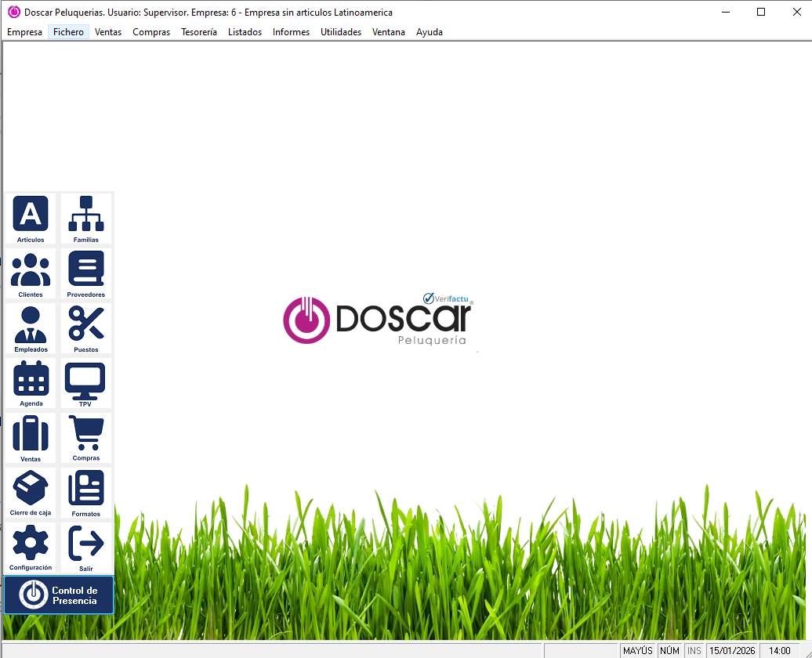Open the Tesorería menu

[x=199, y=32]
